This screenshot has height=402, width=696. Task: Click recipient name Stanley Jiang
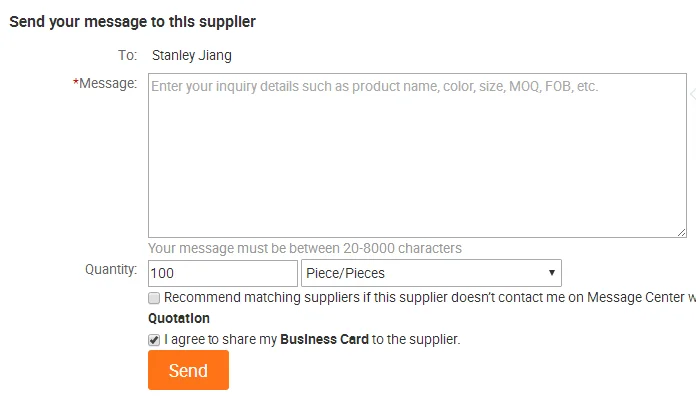(x=191, y=55)
